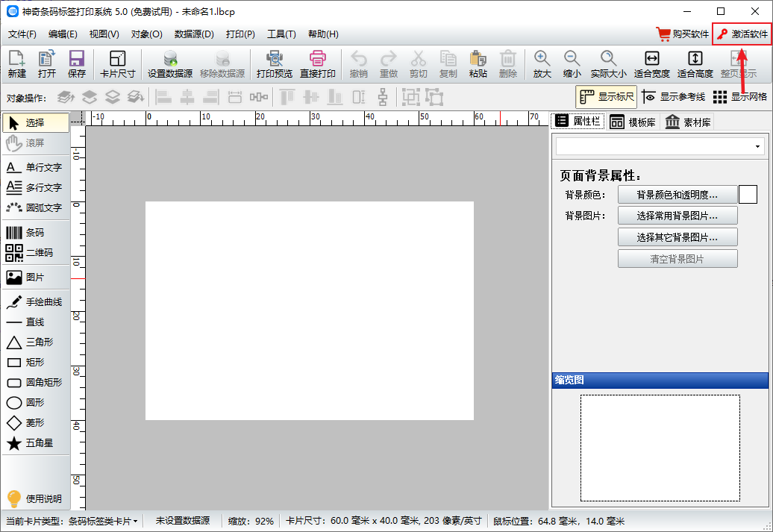Pick the 手绘曲线 freehand curve tool
This screenshot has height=532, width=773.
36,301
